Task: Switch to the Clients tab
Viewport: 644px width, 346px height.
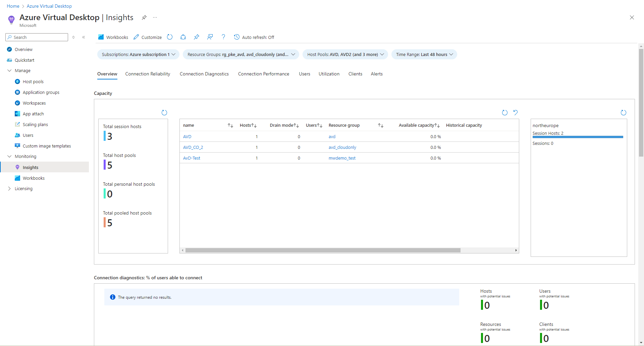Action: tap(355, 74)
